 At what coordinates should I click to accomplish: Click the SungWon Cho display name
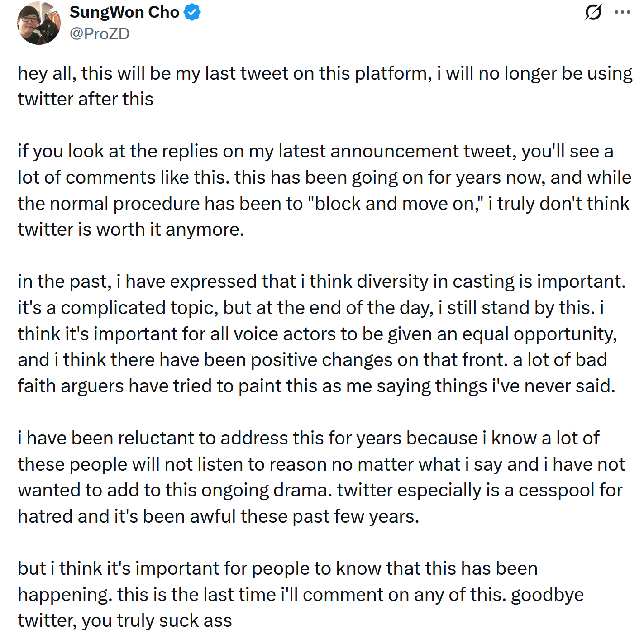pos(124,12)
